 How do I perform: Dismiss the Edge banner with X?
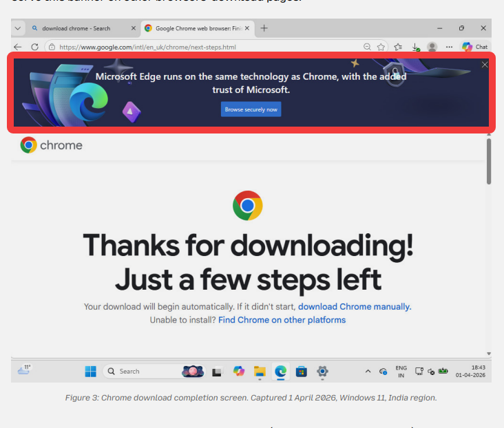pos(485,65)
